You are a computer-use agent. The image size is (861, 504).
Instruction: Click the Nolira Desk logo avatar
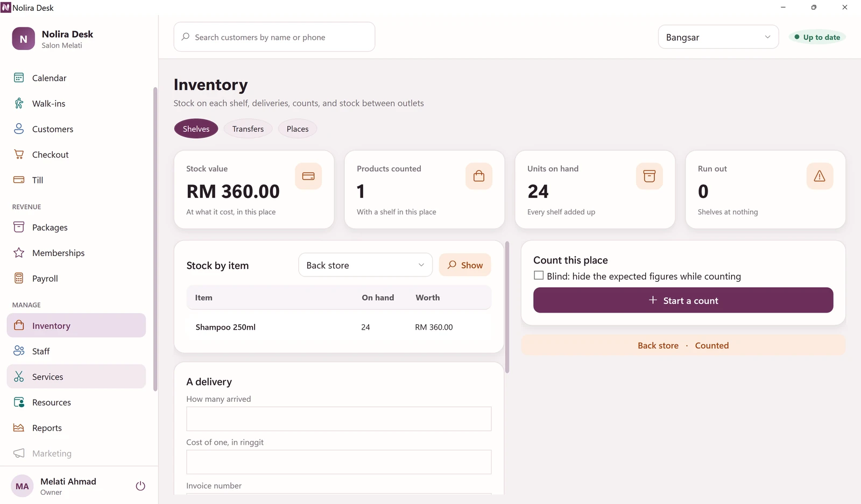tap(24, 39)
